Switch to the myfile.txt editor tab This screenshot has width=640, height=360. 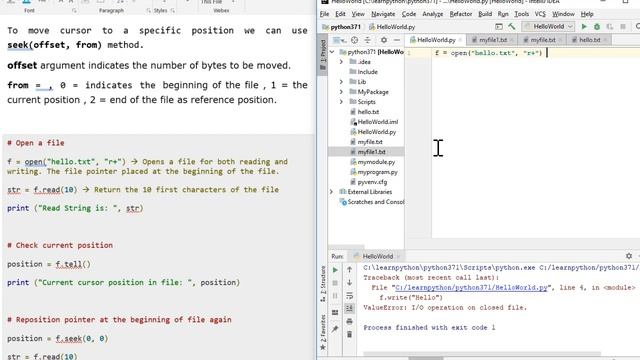click(543, 40)
